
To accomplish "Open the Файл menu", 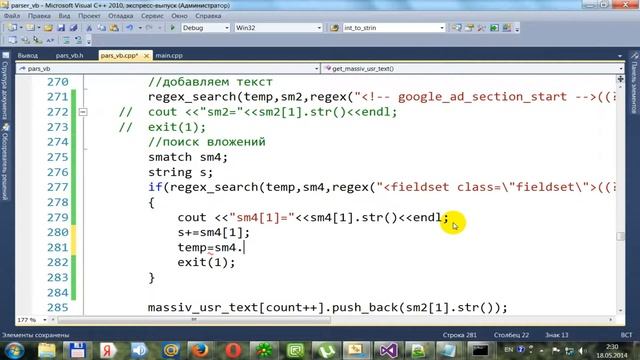I will (x=12, y=16).
